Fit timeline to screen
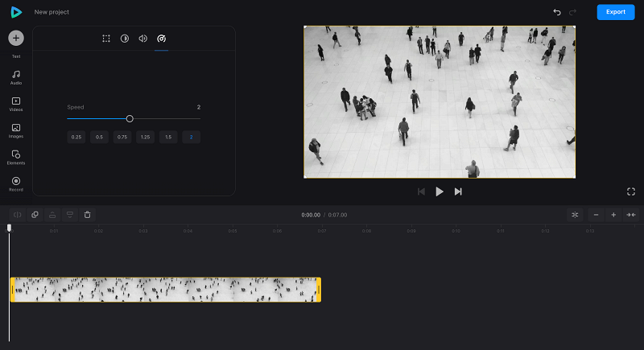The height and width of the screenshot is (350, 644). pyautogui.click(x=631, y=215)
